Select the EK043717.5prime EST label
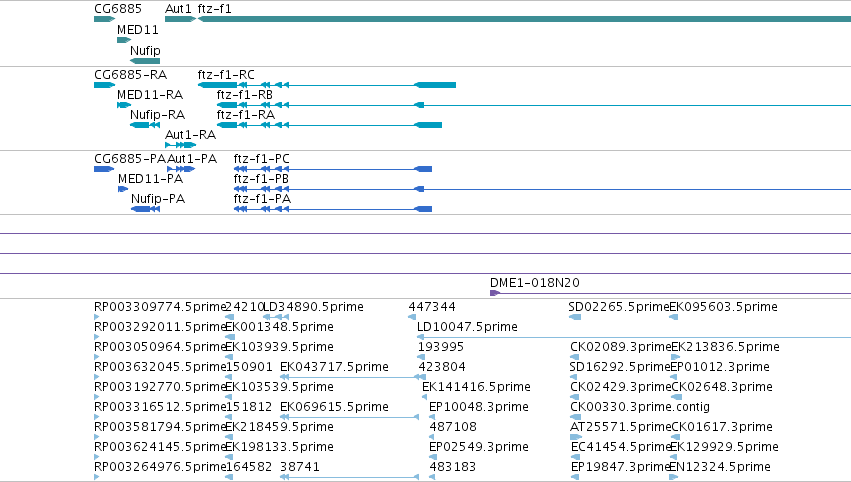This screenshot has height=482, width=851. click(334, 367)
